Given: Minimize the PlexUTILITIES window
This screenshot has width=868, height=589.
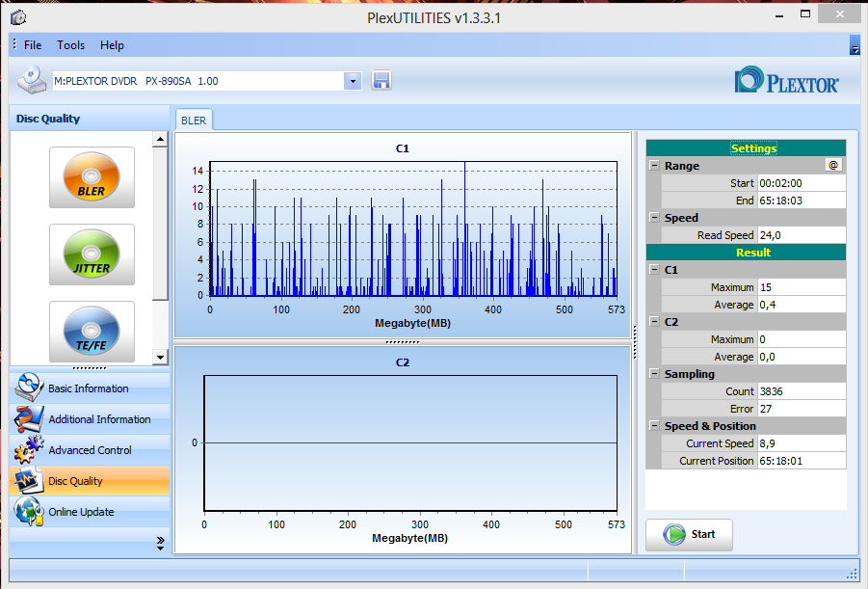Looking at the screenshot, I should click(779, 16).
